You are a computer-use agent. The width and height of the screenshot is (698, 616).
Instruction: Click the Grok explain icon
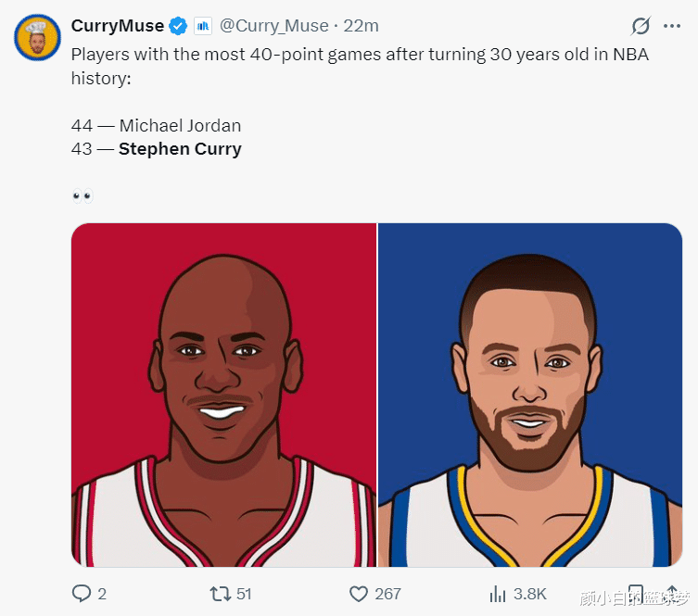[640, 26]
